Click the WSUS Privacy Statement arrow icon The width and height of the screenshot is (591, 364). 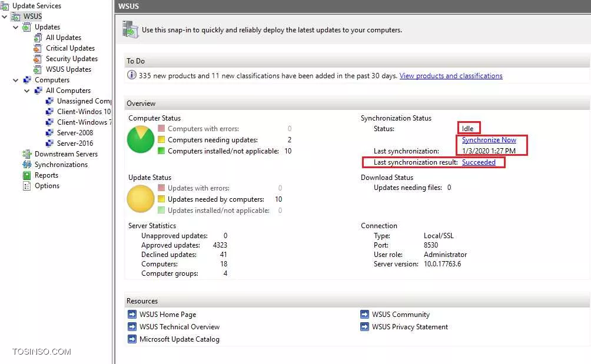[x=364, y=326]
